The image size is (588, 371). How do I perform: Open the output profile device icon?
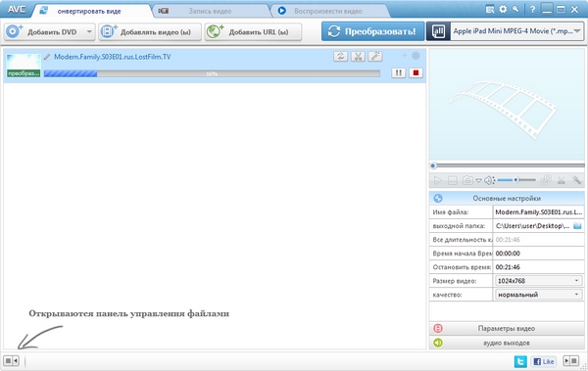(x=438, y=31)
